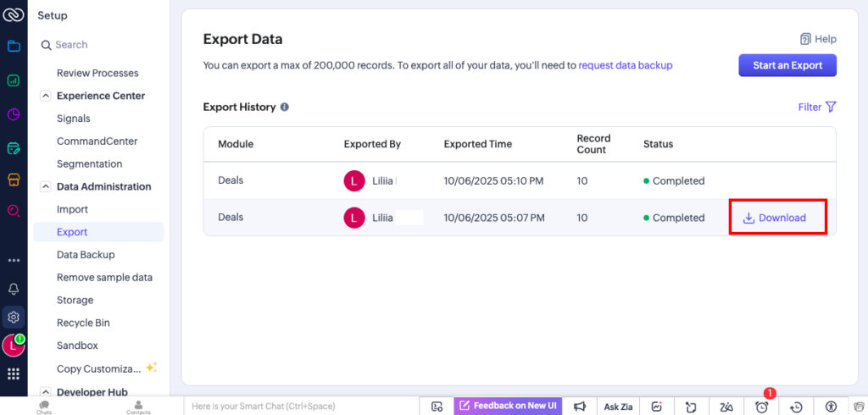Screen dimensions: 868x415
Task: Click the screen-record icon left of Feedback button
Action: click(x=437, y=407)
